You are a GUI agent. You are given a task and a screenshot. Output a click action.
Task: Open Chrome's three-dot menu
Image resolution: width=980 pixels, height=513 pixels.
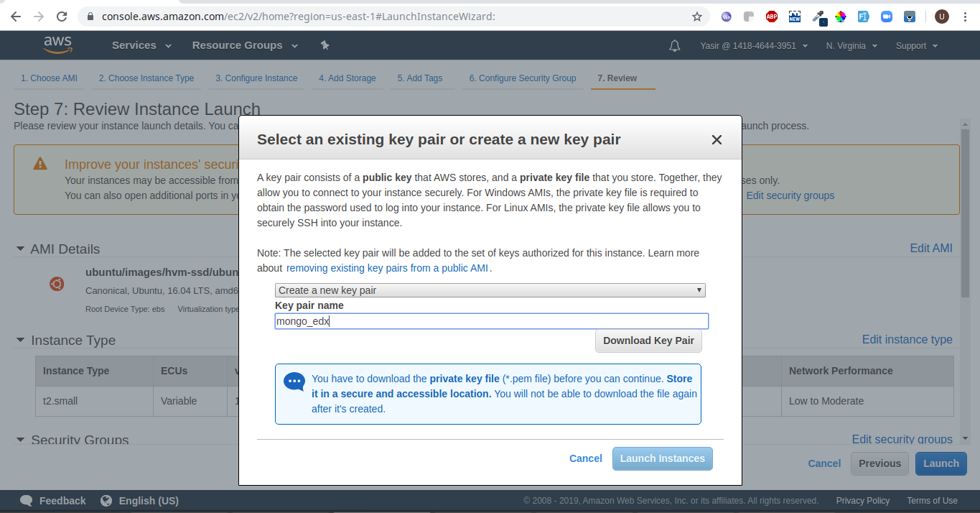(965, 16)
